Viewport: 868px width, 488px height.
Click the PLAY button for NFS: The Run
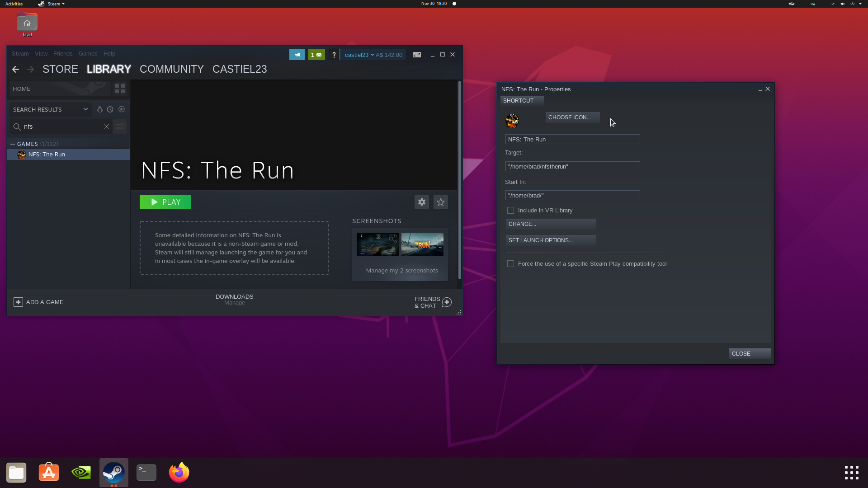tap(166, 202)
